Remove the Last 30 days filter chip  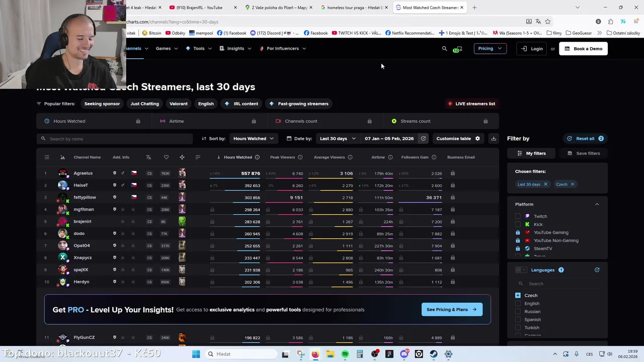545,185
